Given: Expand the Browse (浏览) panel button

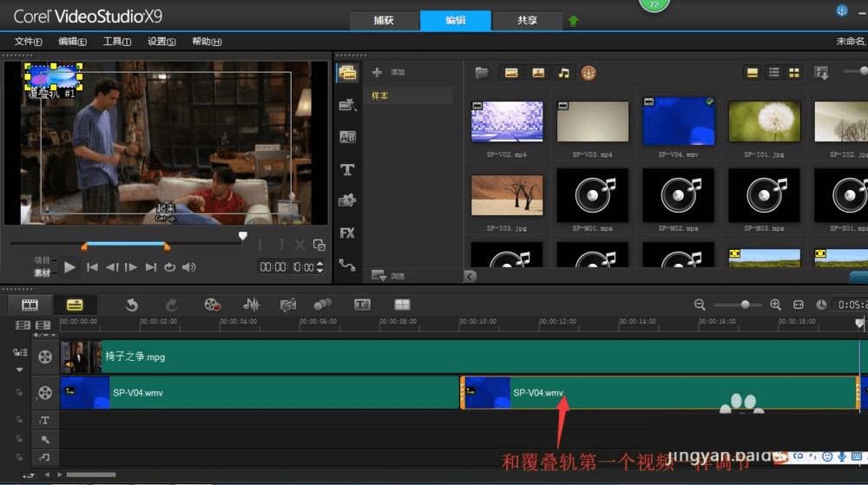Looking at the screenshot, I should [379, 276].
